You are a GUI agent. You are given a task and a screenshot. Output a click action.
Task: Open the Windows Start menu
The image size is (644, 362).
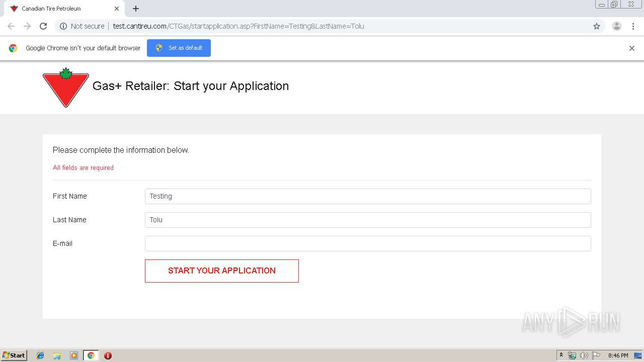click(x=14, y=355)
